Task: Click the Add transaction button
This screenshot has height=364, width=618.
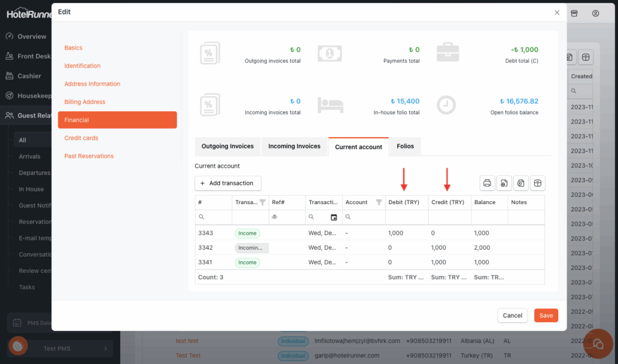Action: (228, 183)
